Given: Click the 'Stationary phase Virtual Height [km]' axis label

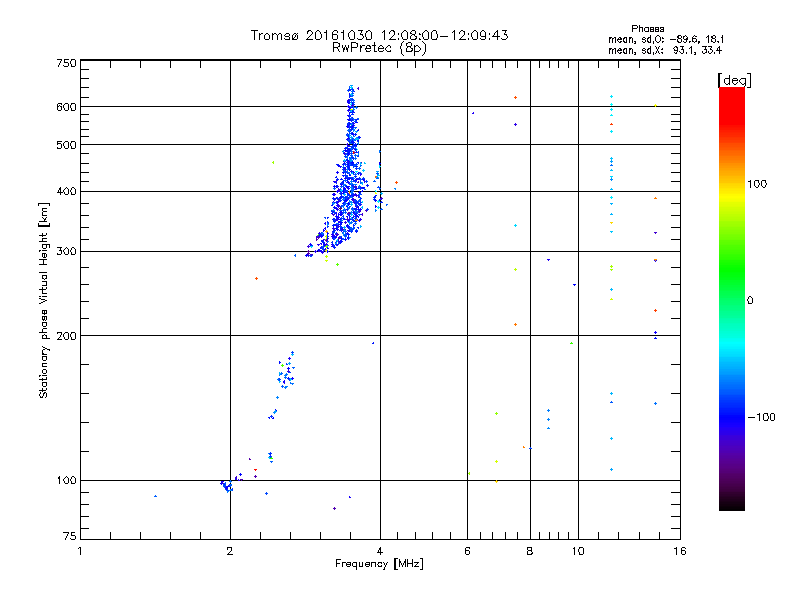Looking at the screenshot, I should 44,300.
